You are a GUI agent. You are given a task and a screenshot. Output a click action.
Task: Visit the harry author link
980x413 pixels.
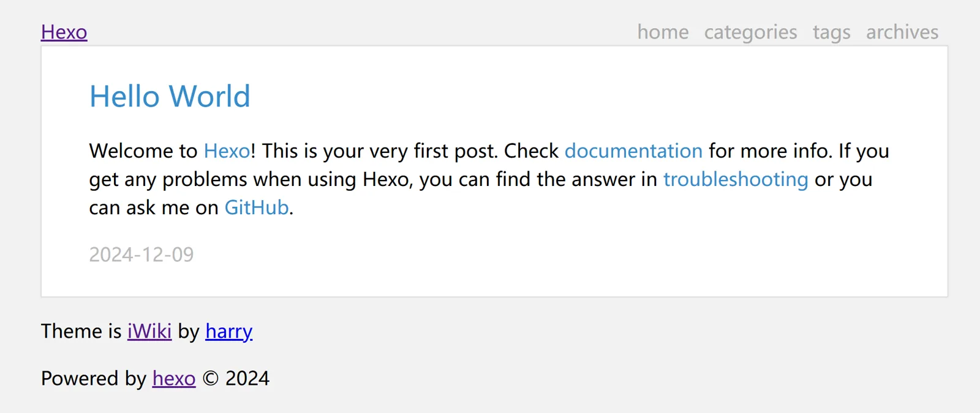(228, 331)
